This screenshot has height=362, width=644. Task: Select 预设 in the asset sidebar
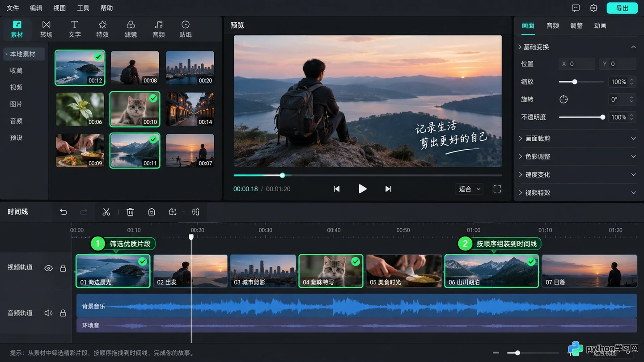(x=16, y=138)
